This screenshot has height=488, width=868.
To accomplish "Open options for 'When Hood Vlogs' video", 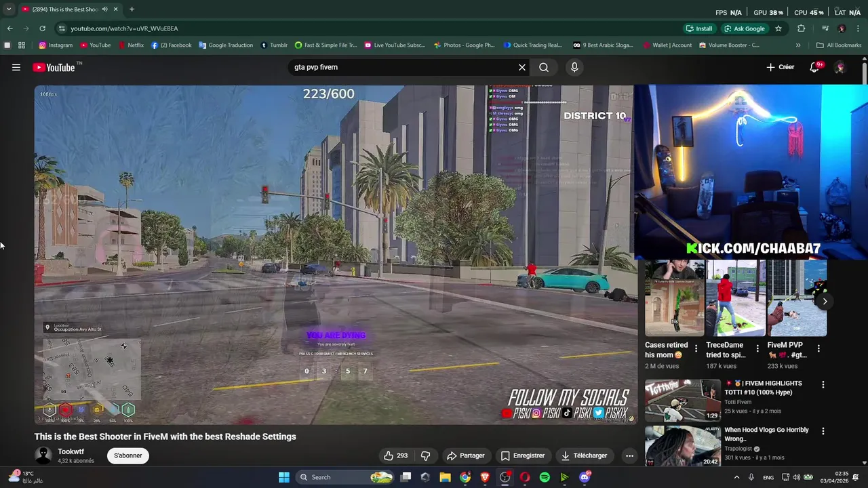I will (823, 431).
